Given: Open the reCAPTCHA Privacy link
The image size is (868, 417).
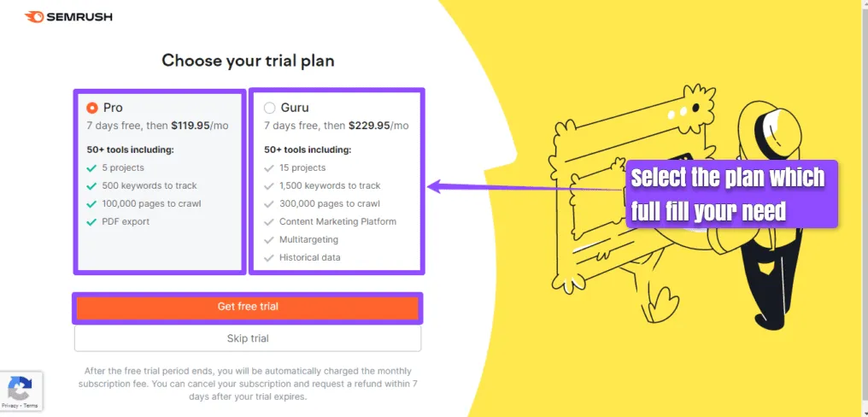Looking at the screenshot, I should [9, 405].
